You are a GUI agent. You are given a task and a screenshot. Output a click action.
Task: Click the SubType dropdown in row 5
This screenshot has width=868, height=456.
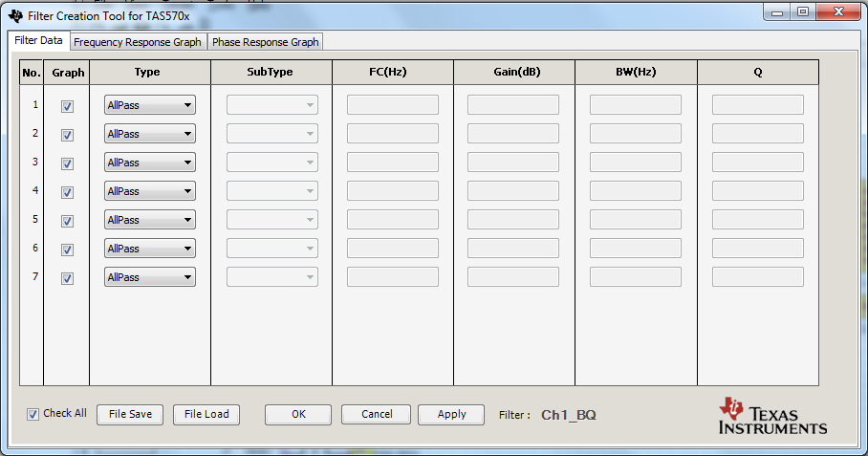point(272,220)
